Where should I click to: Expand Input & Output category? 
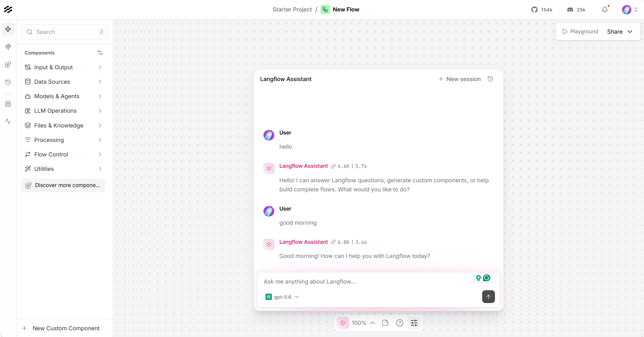63,67
